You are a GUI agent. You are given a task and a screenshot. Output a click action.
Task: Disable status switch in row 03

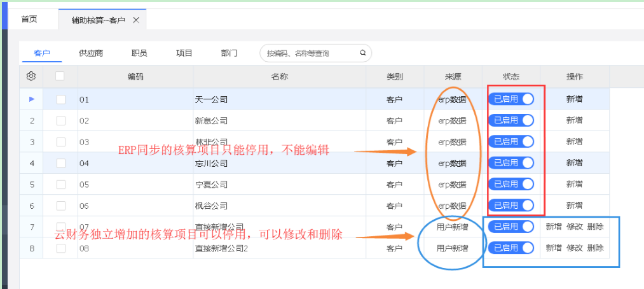click(x=511, y=142)
